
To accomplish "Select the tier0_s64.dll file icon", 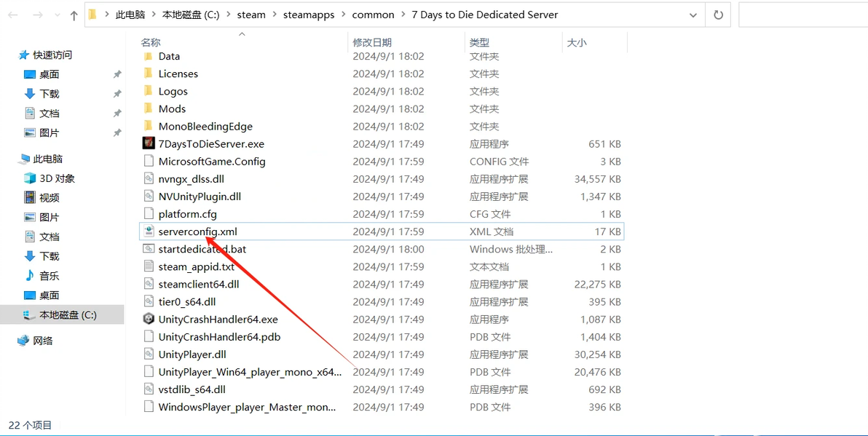I will (148, 301).
